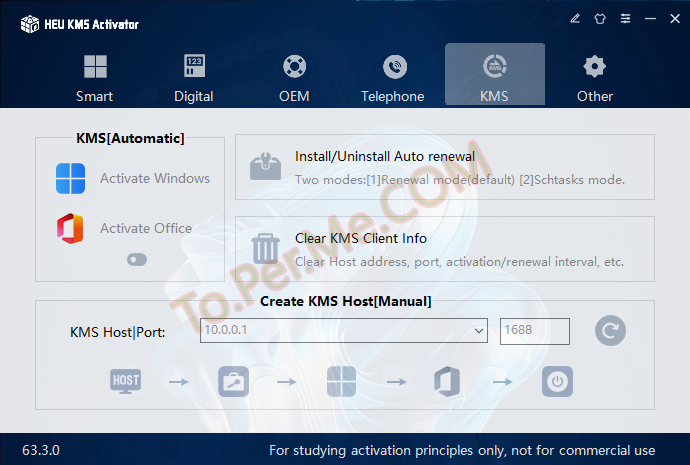Select the Office logo step icon
The width and height of the screenshot is (690, 465).
pos(446,381)
